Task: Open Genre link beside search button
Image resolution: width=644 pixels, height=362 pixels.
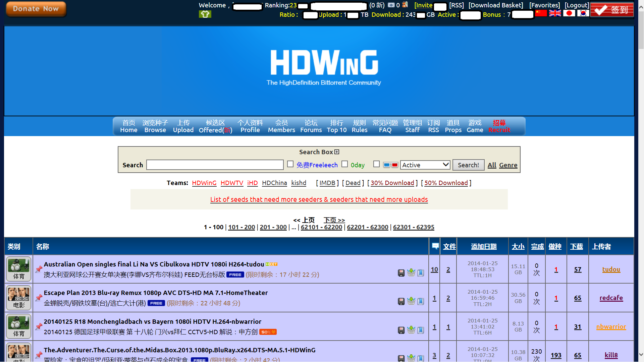Action: [508, 165]
